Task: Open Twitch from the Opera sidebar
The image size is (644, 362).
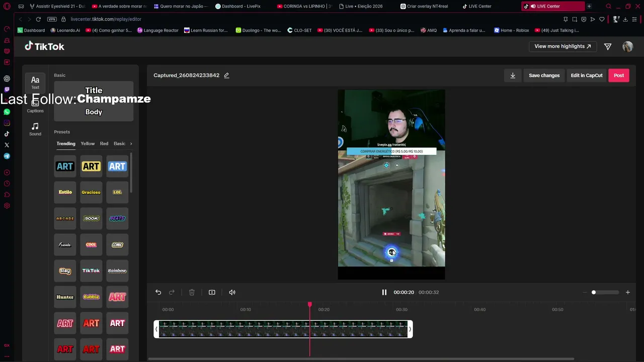Action: [7, 89]
